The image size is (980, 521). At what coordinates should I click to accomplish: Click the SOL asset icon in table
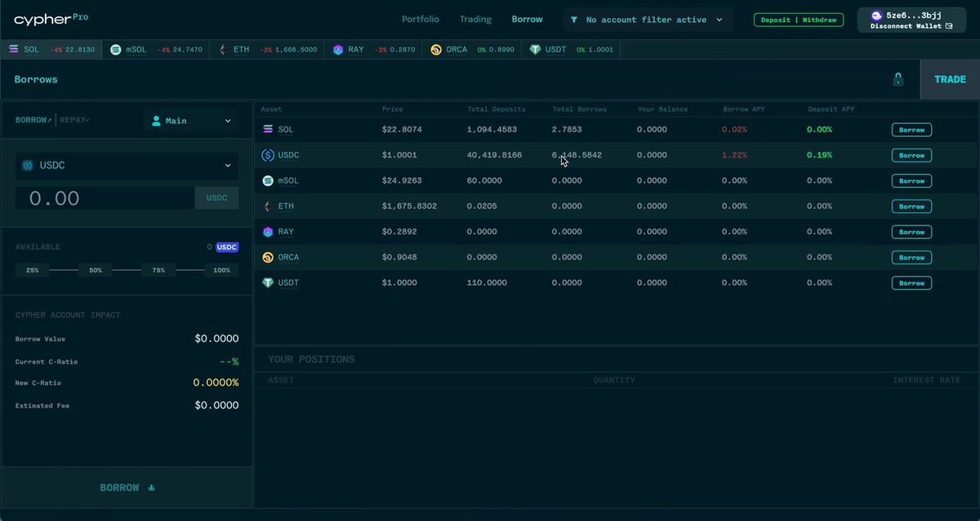click(x=268, y=130)
